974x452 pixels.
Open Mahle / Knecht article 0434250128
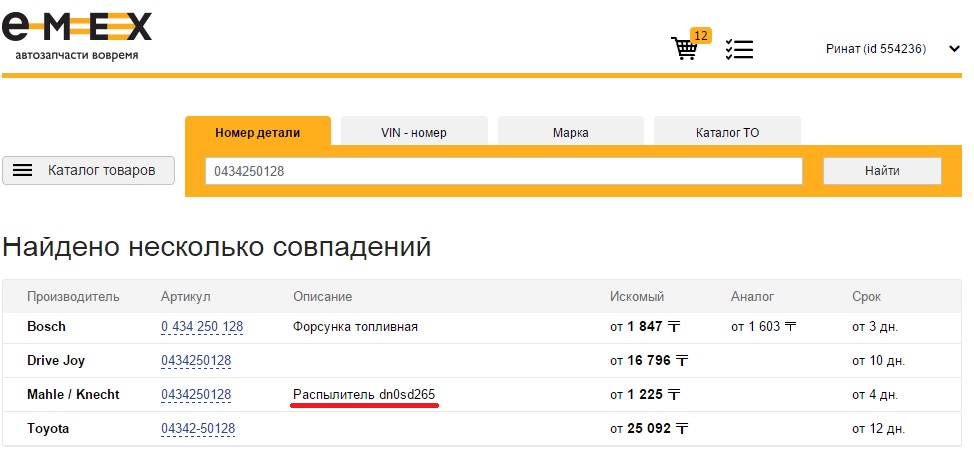(196, 395)
